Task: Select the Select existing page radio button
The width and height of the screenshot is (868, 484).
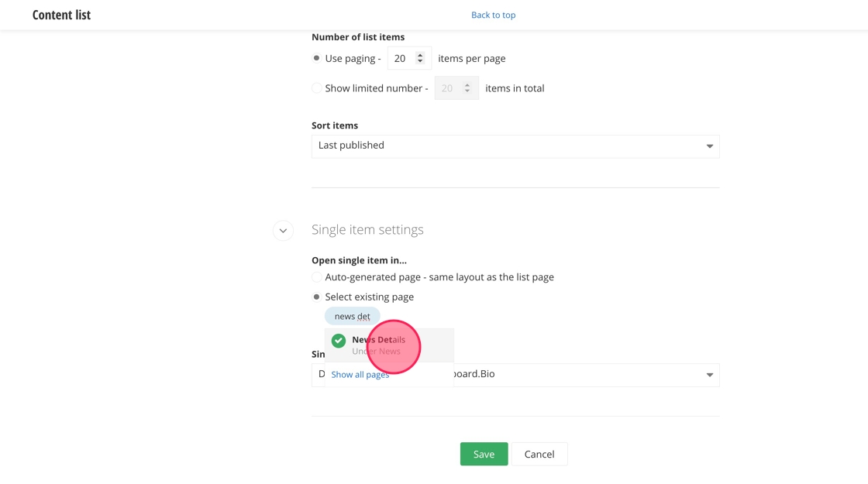Action: 316,297
